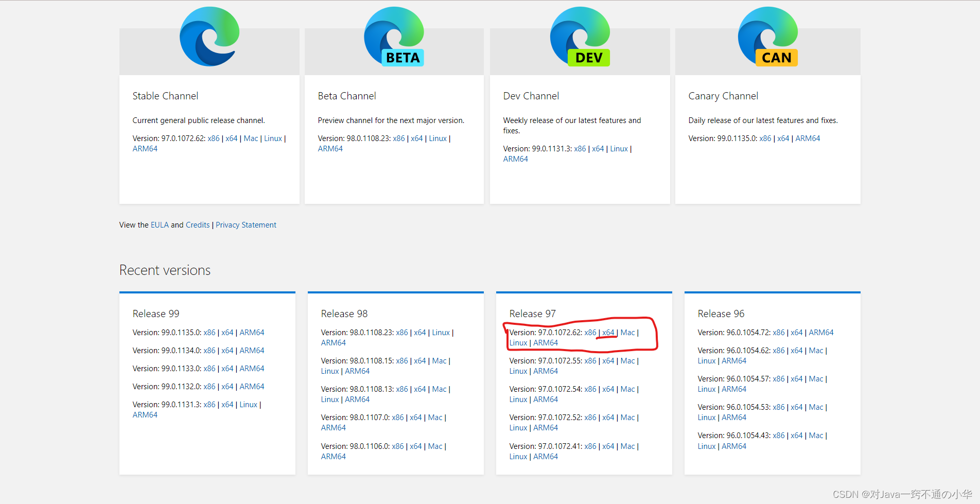Download Dev Channel x64 driver
Image resolution: width=980 pixels, height=504 pixels.
tap(598, 149)
